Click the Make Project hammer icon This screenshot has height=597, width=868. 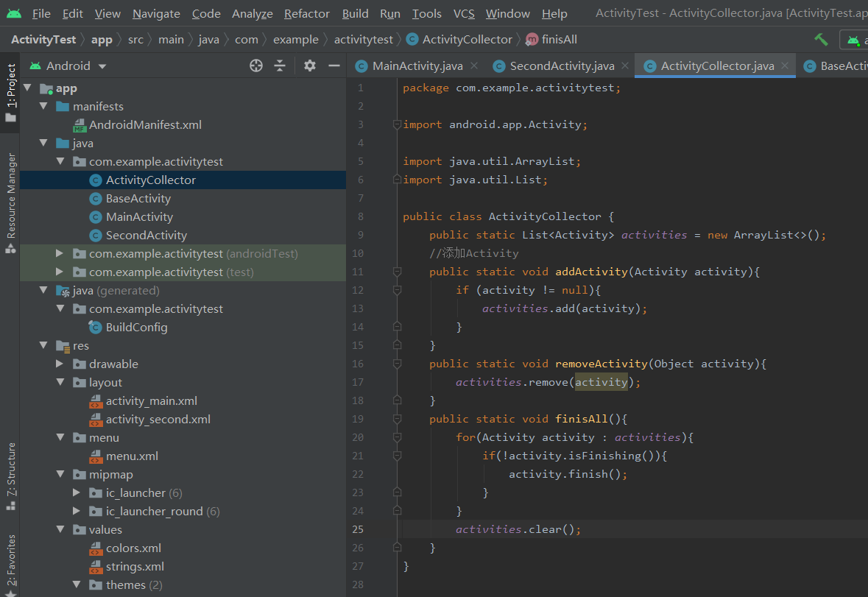[821, 39]
